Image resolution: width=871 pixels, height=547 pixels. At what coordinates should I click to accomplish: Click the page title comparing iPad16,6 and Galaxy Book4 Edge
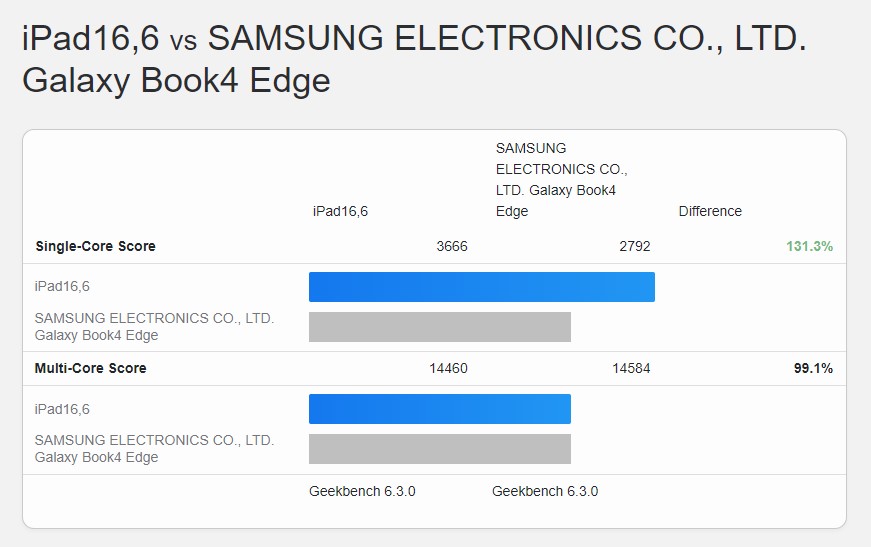[414, 58]
